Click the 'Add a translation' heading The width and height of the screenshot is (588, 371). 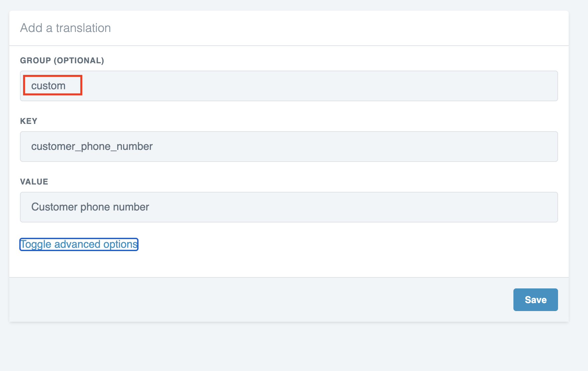pos(65,28)
